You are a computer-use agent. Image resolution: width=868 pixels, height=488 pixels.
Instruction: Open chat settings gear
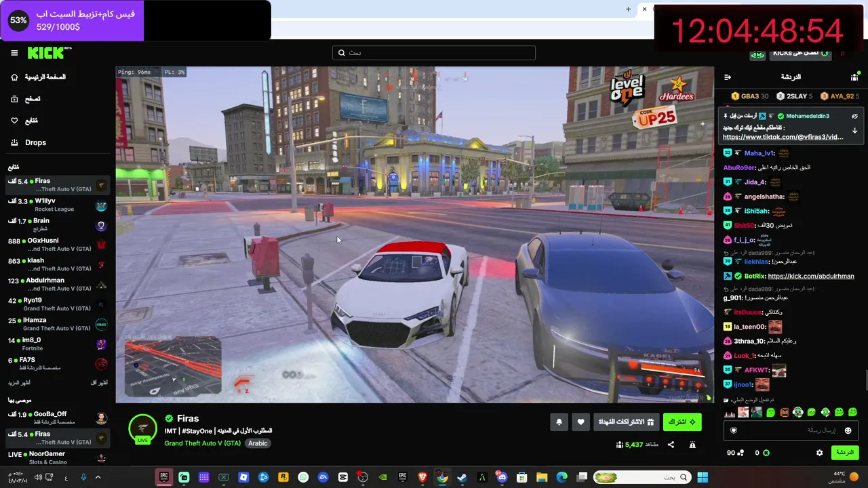(819, 453)
